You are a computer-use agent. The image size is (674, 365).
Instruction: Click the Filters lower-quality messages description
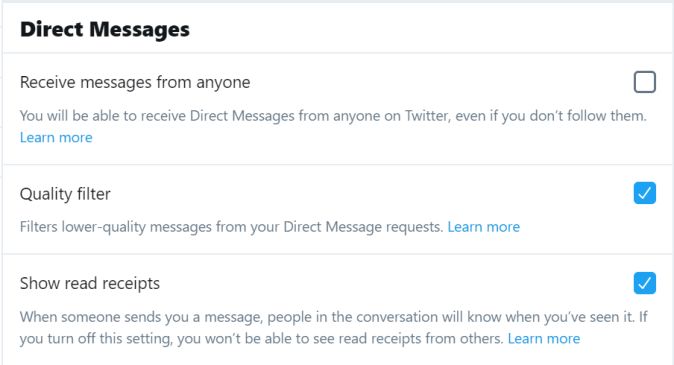coord(231,227)
